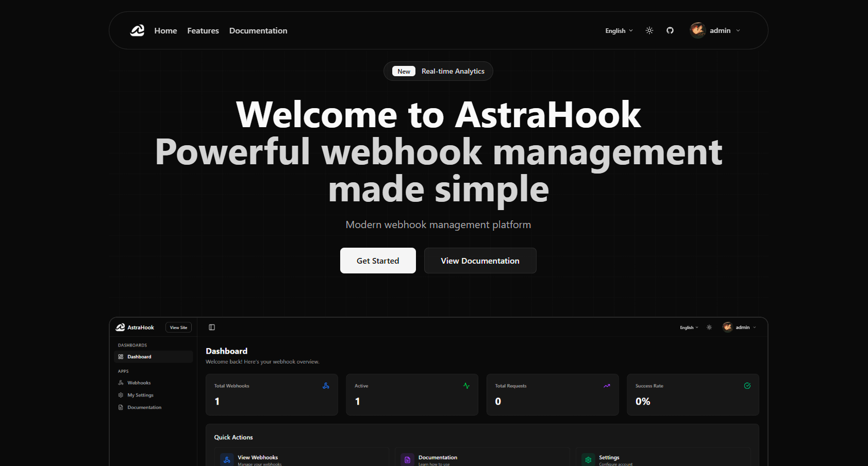Collapse the sidebar with the panel toggle
The image size is (868, 466).
coord(211,327)
